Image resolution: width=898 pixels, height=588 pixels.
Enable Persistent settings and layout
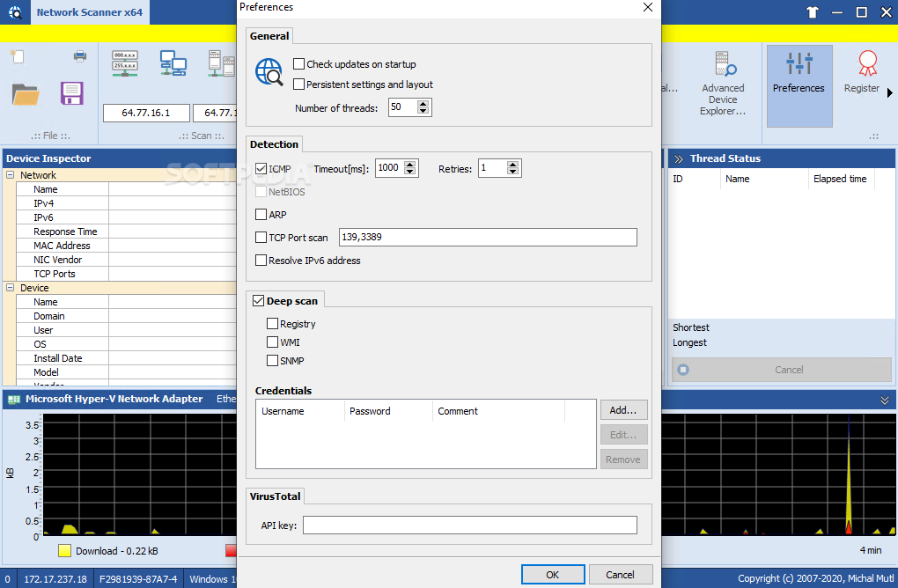(x=298, y=85)
